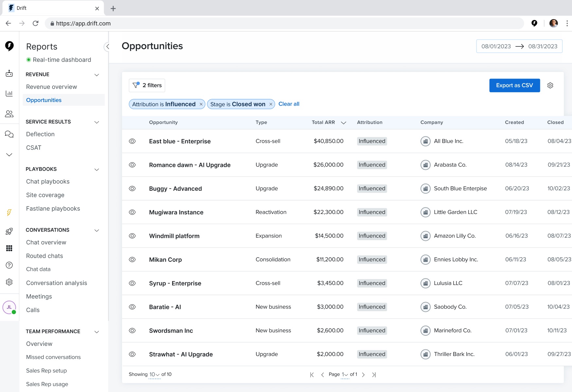The image size is (572, 392).
Task: Sort by Total ARR column arrow
Action: [x=344, y=123]
